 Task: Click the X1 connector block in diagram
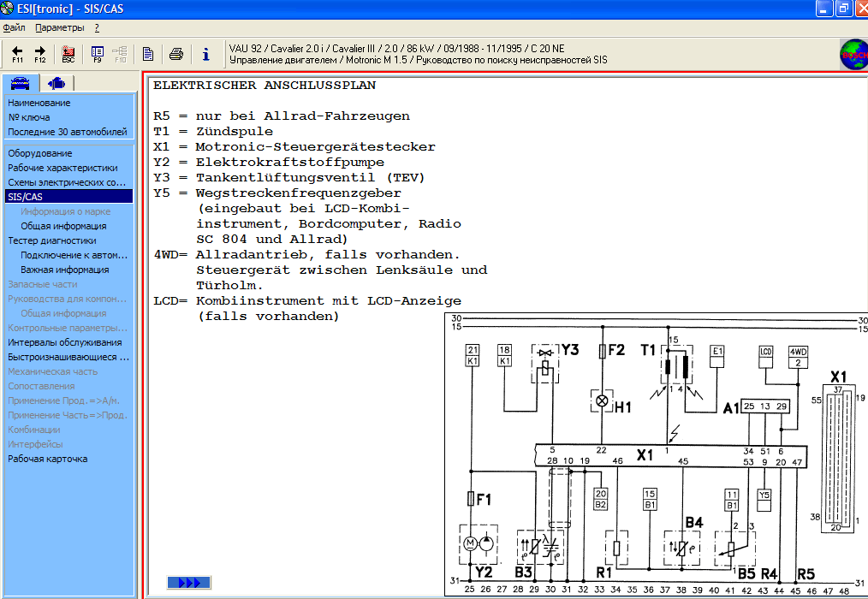(x=670, y=455)
